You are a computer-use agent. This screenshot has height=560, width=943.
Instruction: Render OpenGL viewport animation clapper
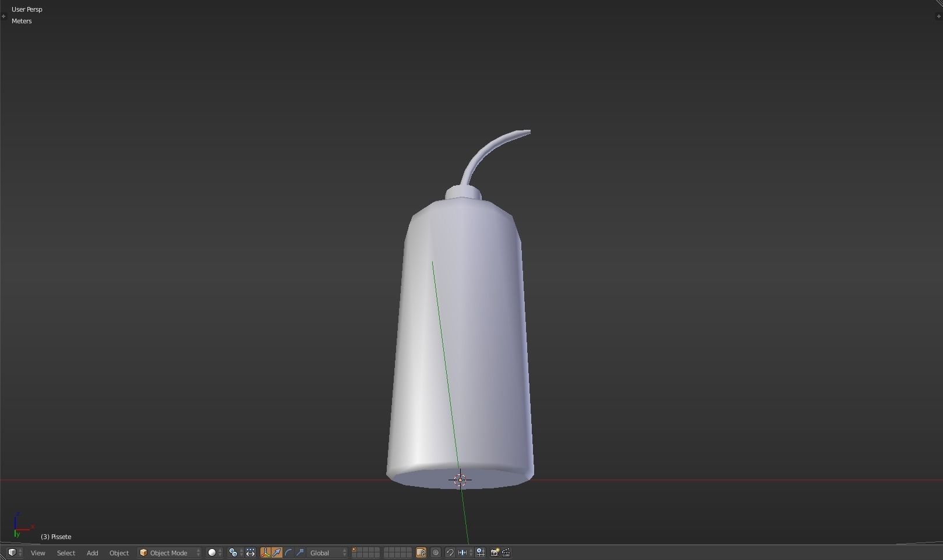[x=506, y=552]
